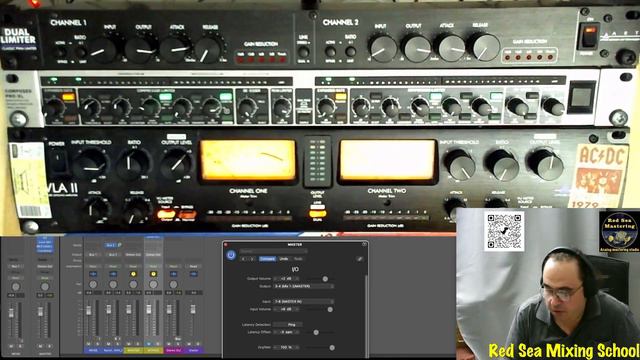Click the Output Volume slider handle
640x360 pixels.
tap(325, 279)
